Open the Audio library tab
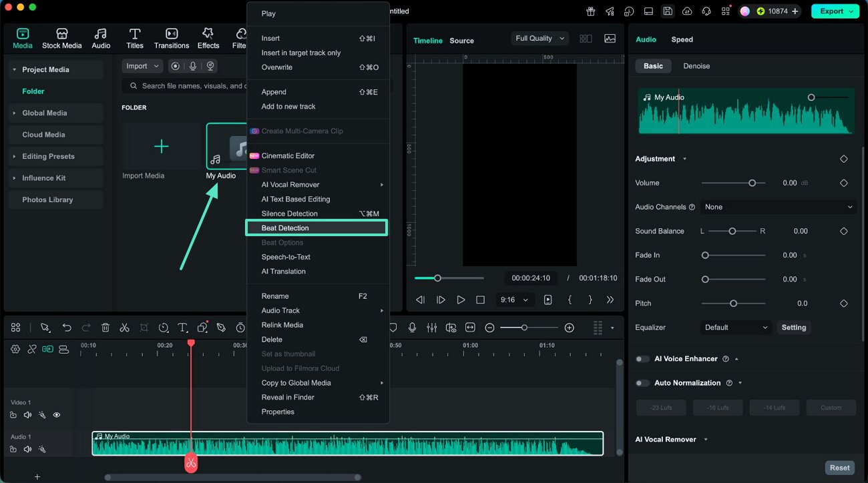868x483 pixels. [x=101, y=39]
